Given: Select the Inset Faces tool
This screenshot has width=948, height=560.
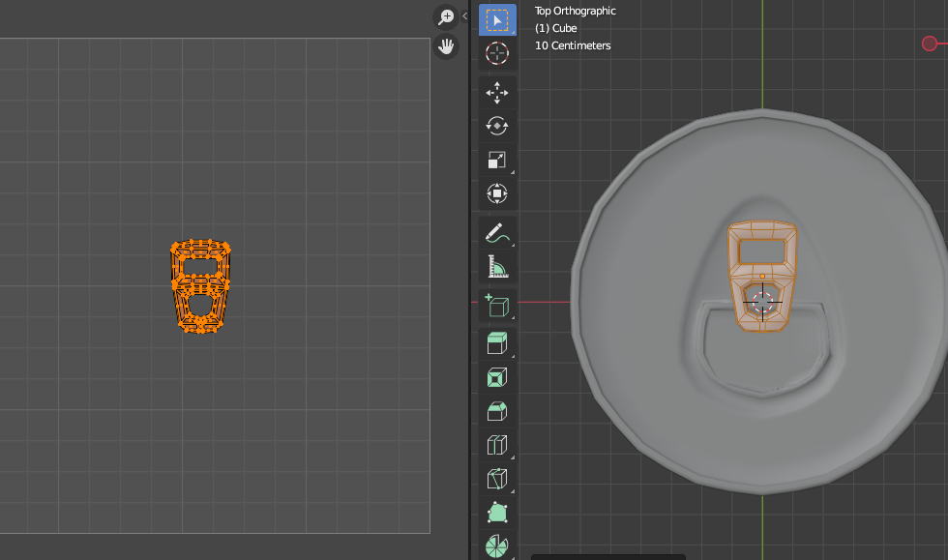Looking at the screenshot, I should (x=497, y=377).
